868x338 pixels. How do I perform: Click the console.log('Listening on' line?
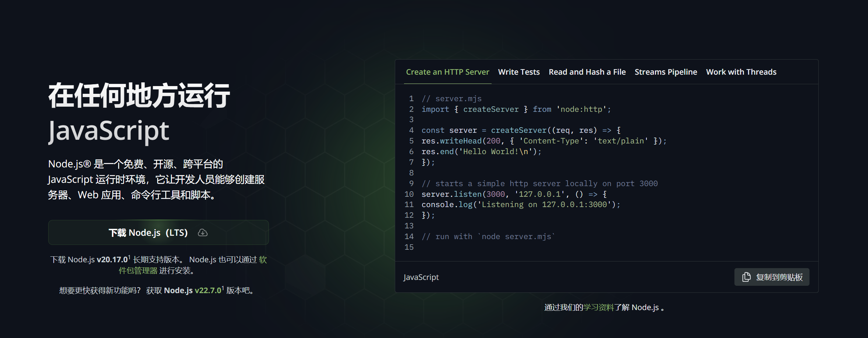(521, 204)
